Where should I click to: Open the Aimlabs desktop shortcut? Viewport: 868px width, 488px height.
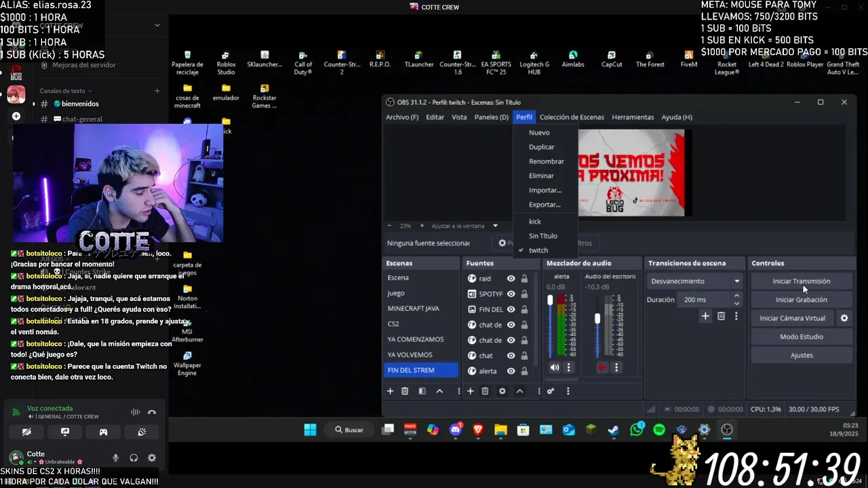[573, 60]
